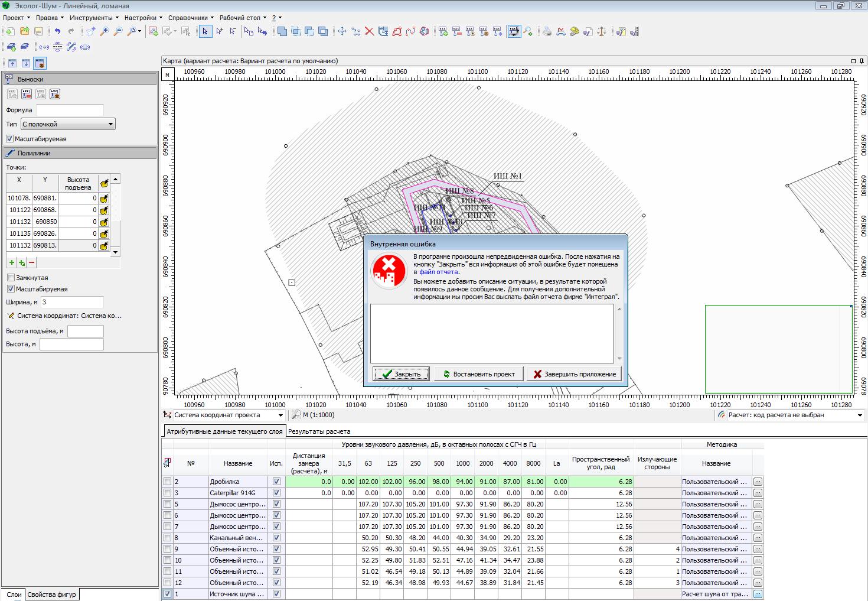Open the Тип dropdown showing С полочкой

68,124
